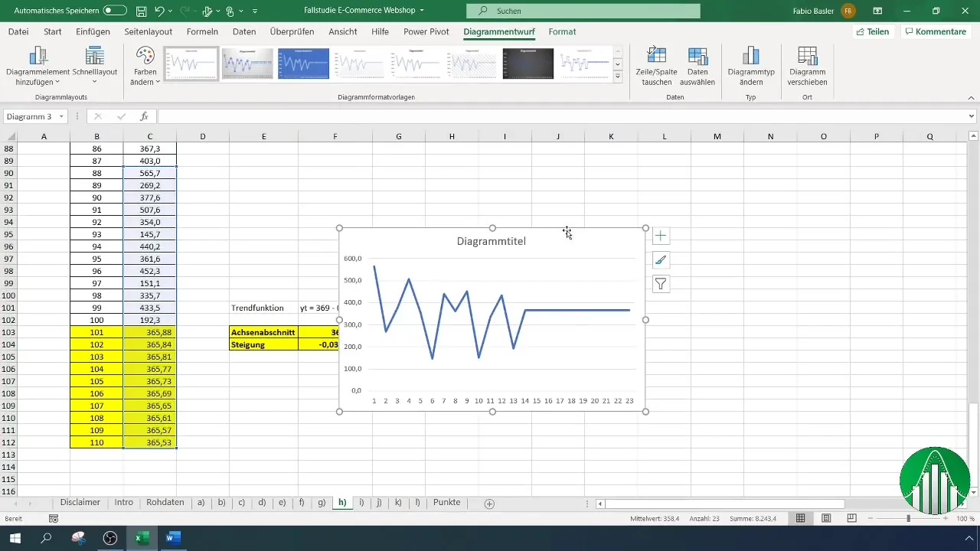
Task: Click the macro recording status bar icon
Action: tap(54, 519)
